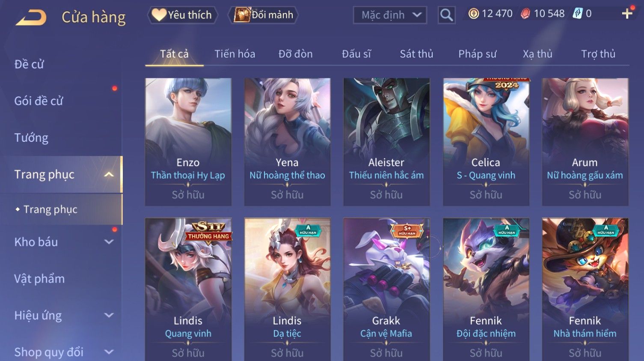Select Grakk Cận vệ Mafia skin card
Screen dimensions: 644x361
[x=386, y=289]
